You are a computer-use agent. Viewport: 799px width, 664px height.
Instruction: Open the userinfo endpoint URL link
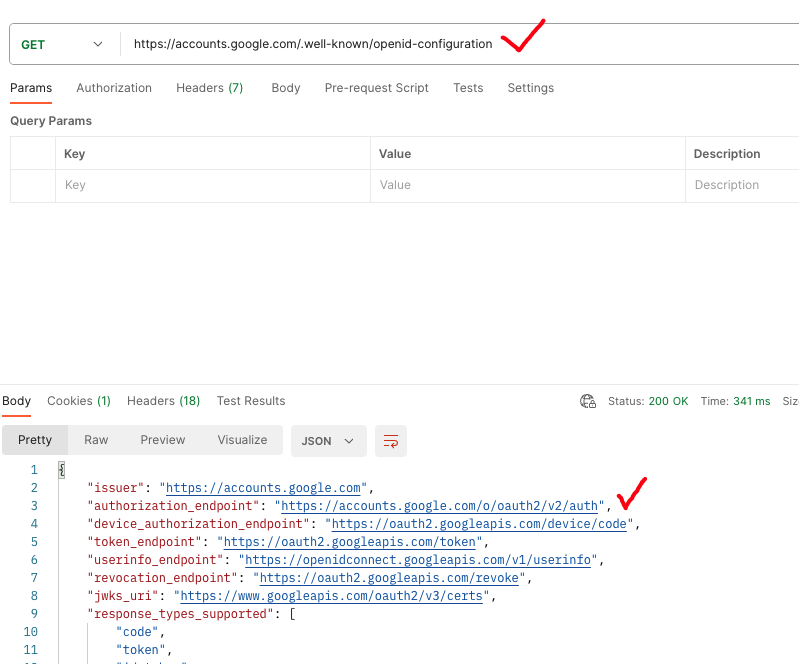tap(418, 560)
